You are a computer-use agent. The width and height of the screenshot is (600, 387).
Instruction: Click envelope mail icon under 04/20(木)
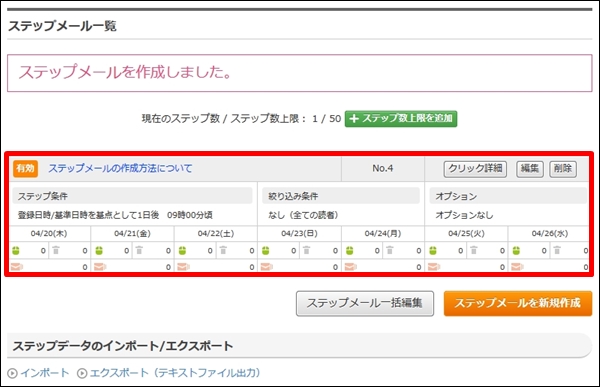[16, 266]
